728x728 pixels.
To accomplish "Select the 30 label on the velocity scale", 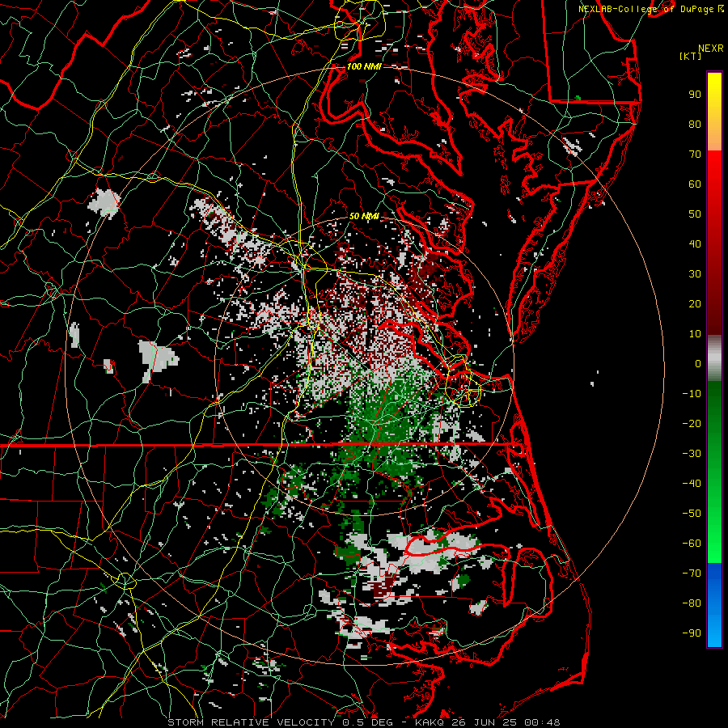I will tap(695, 274).
